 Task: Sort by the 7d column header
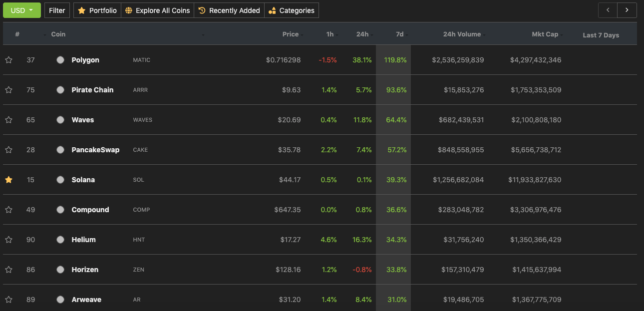[x=400, y=34]
